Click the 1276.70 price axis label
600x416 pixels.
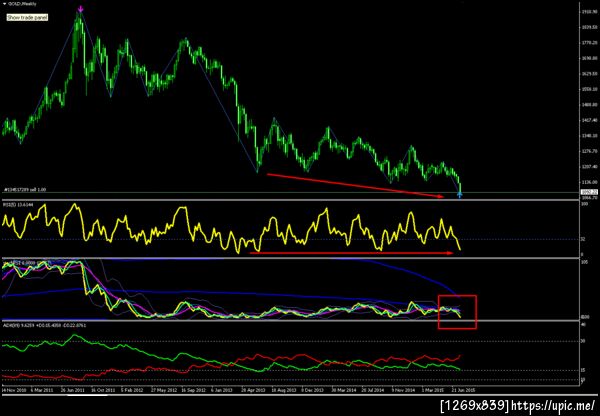(x=590, y=151)
